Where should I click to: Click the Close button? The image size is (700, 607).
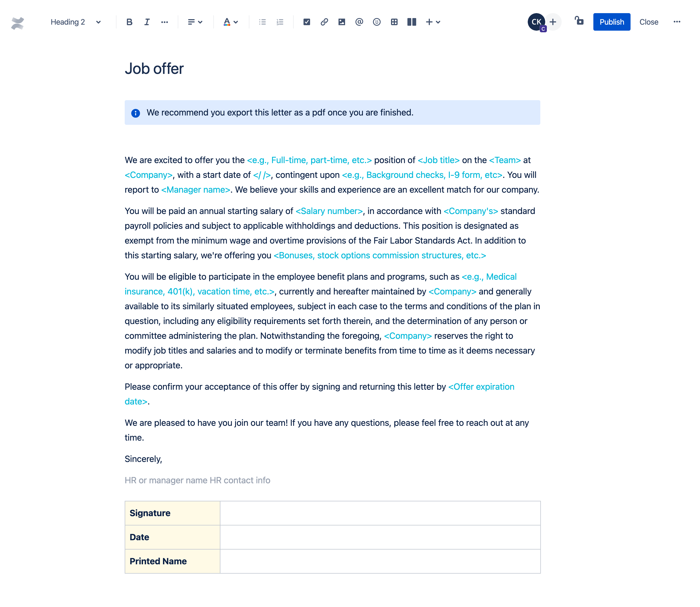click(648, 22)
